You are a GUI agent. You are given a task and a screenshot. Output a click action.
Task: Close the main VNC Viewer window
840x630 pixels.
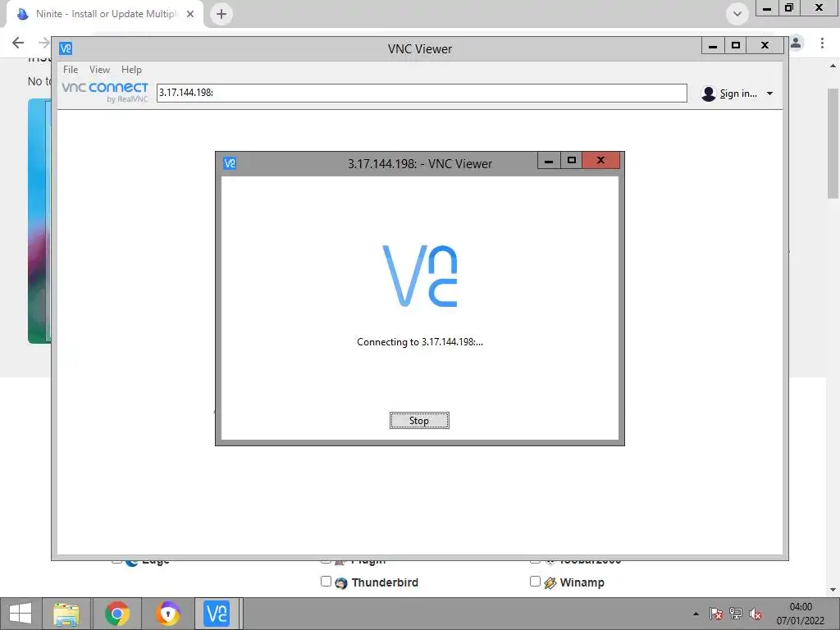pos(765,46)
